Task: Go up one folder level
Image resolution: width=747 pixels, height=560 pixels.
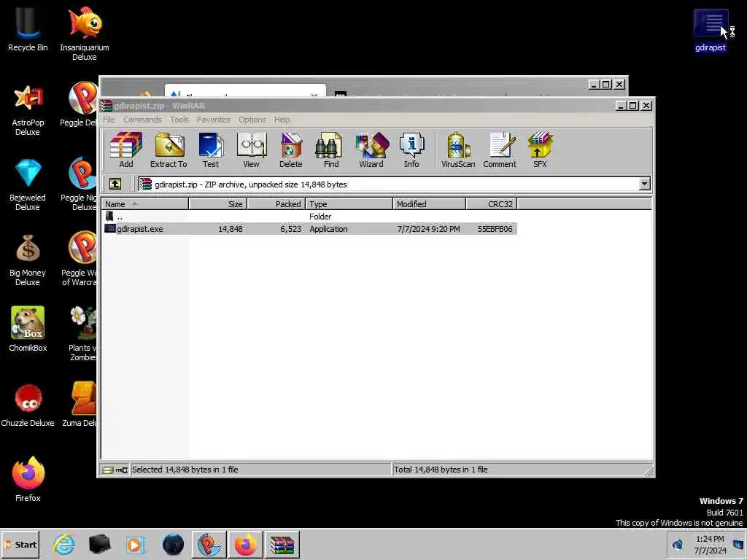Action: click(115, 184)
